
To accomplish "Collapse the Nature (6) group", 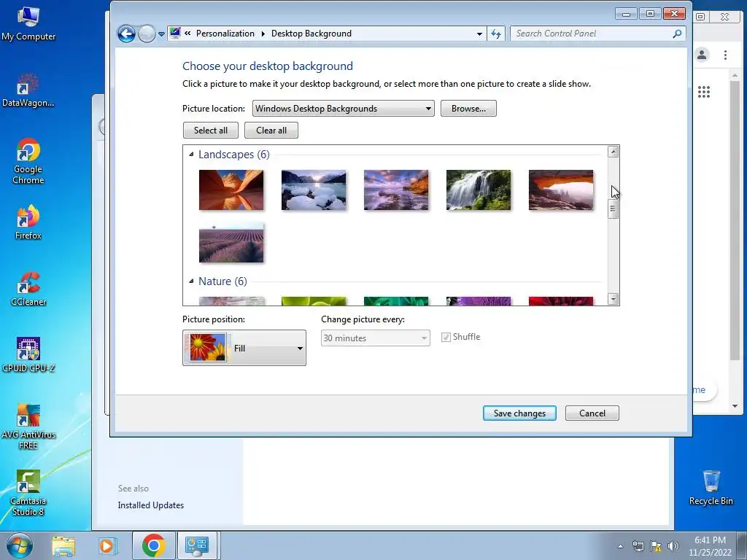I will (x=192, y=281).
